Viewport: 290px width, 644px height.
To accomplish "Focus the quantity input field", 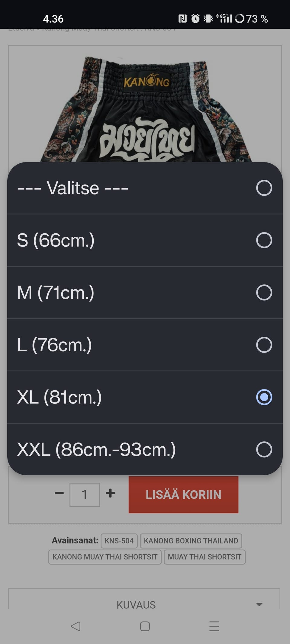I will pyautogui.click(x=85, y=495).
